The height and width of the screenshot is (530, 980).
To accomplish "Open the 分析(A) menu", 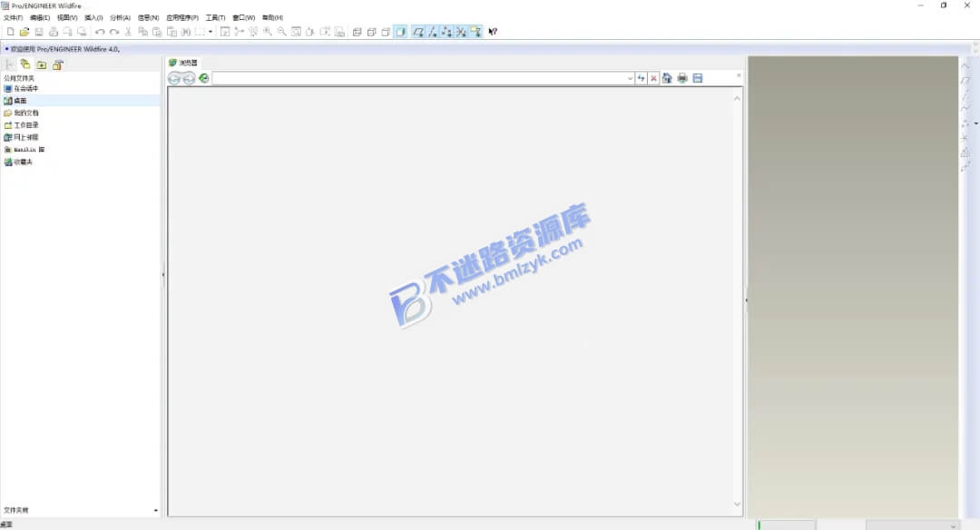I will pos(120,17).
